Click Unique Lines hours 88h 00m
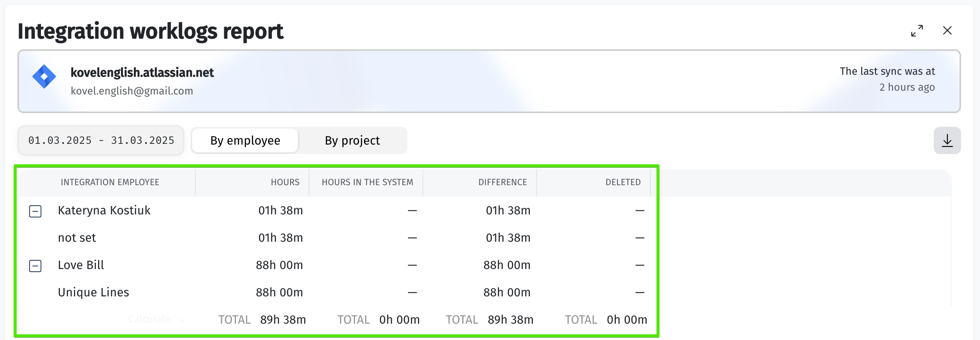 pos(279,293)
